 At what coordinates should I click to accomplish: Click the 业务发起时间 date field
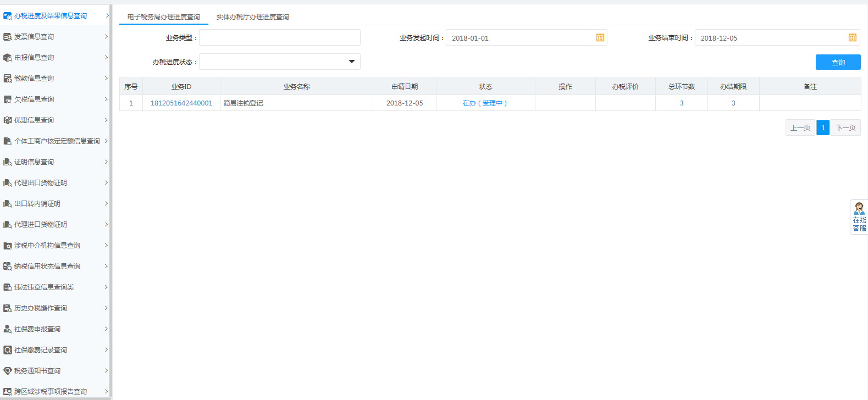[x=526, y=37]
